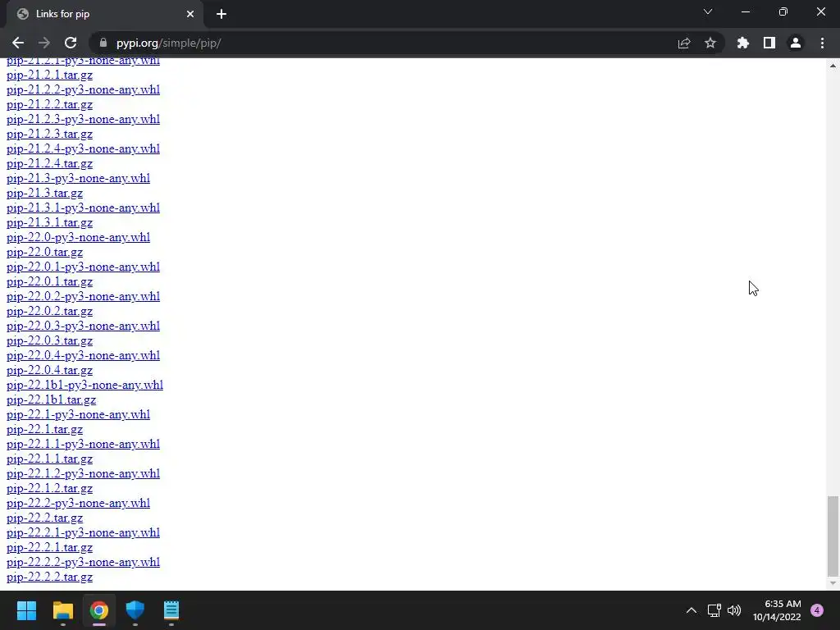Open pip-22.0.3-py3-none-any.whl link
840x630 pixels.
[x=83, y=325]
